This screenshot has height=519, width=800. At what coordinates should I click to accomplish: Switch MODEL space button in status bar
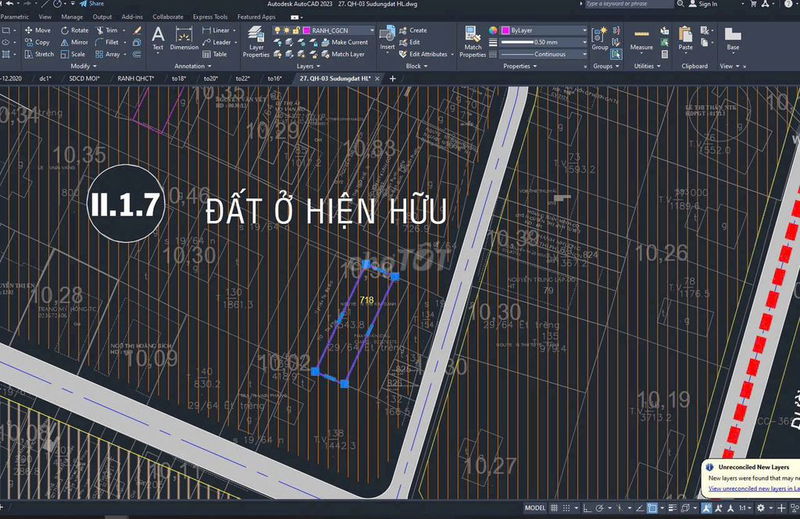[x=535, y=508]
